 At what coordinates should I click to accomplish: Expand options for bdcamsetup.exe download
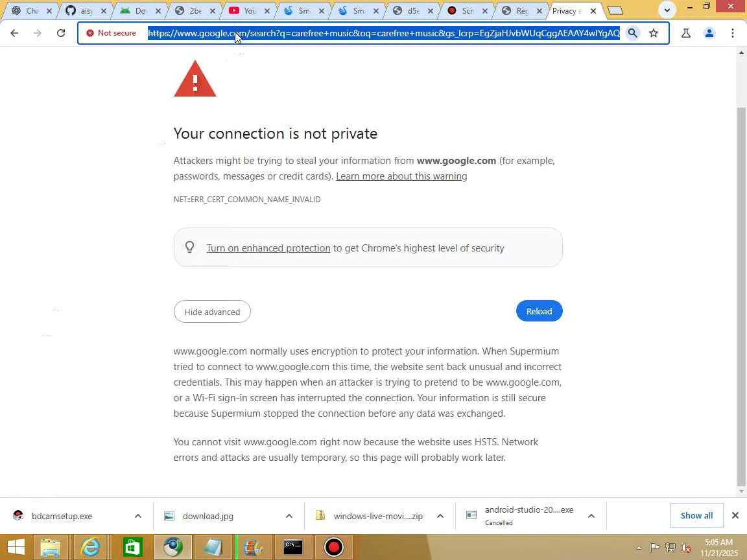pyautogui.click(x=137, y=516)
